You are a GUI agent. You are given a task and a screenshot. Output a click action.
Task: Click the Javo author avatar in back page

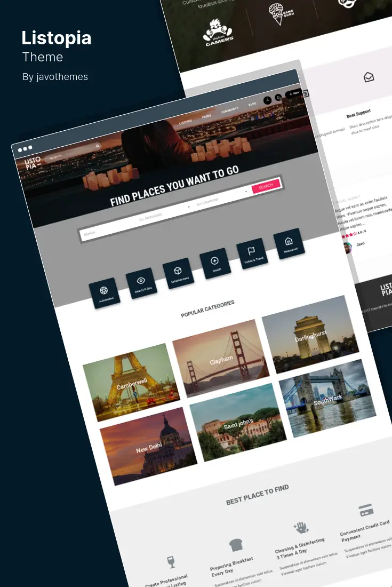tap(347, 248)
